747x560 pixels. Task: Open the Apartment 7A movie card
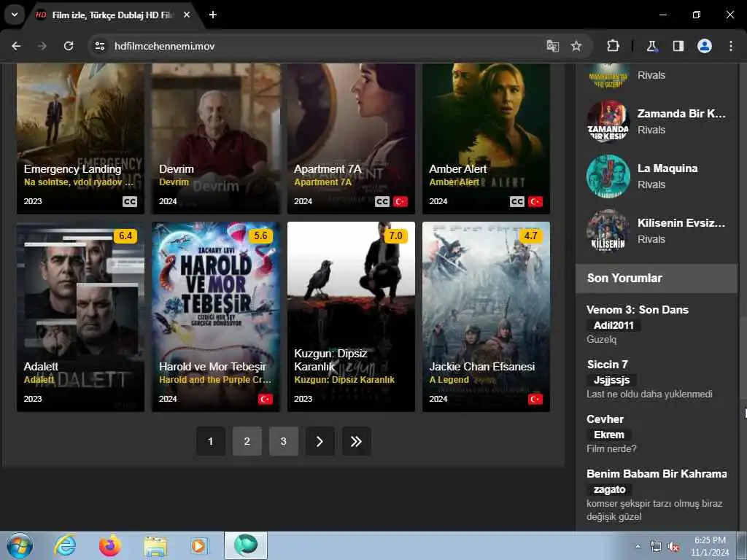pyautogui.click(x=351, y=139)
